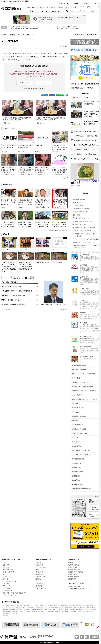Share article via Twitter tweet button

(x=44, y=95)
